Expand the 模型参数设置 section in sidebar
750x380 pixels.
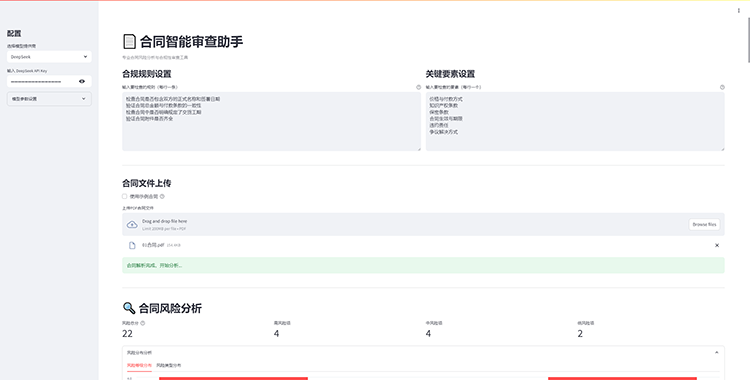coord(49,99)
